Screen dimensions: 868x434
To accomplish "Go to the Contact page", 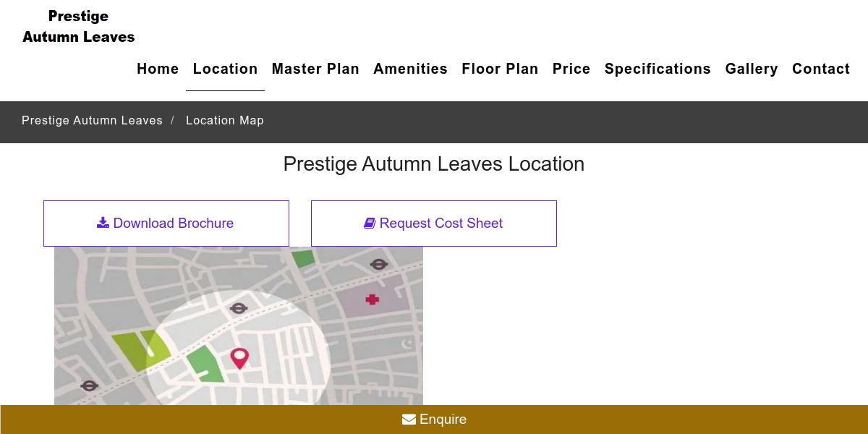I will click(x=821, y=69).
